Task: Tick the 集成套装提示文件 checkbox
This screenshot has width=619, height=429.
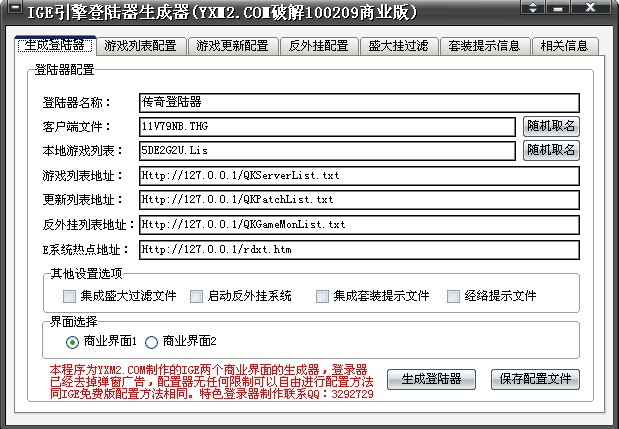Action: tap(322, 296)
